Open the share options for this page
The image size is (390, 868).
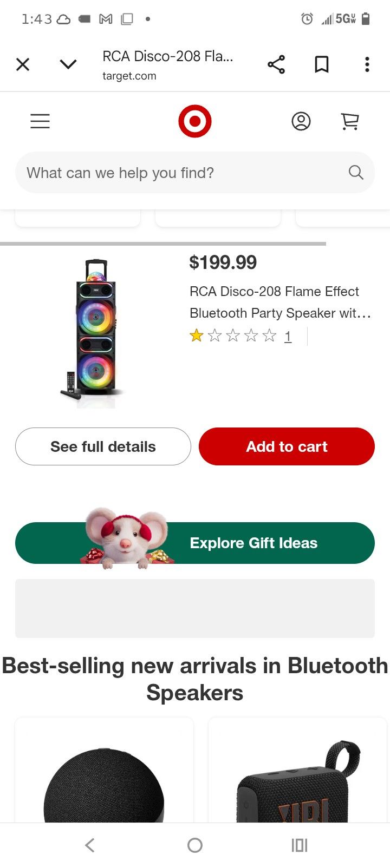coord(276,64)
